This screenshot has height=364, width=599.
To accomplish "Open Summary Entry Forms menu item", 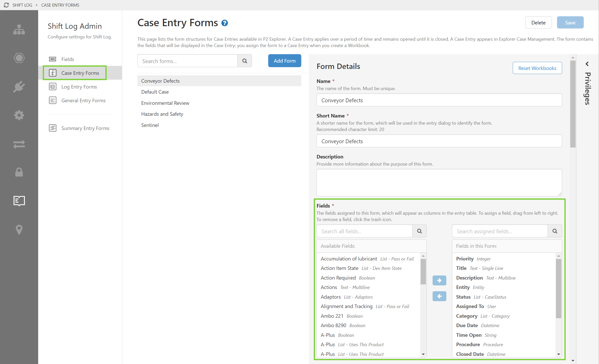I will pyautogui.click(x=85, y=128).
